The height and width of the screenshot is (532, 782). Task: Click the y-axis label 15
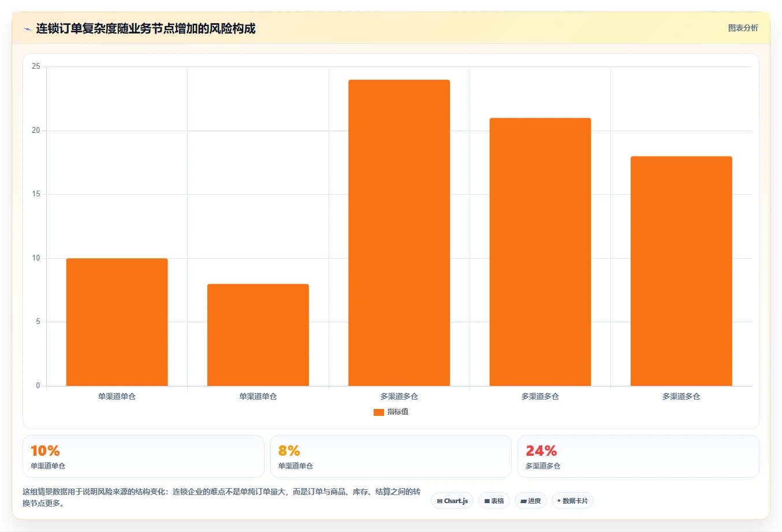[x=36, y=194]
